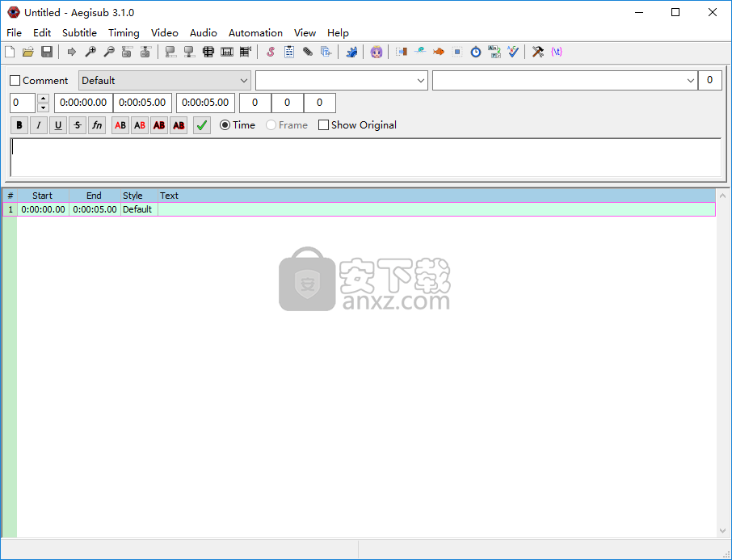Shift subtitles to current frame icon
The height and width of the screenshot is (560, 732).
246,52
